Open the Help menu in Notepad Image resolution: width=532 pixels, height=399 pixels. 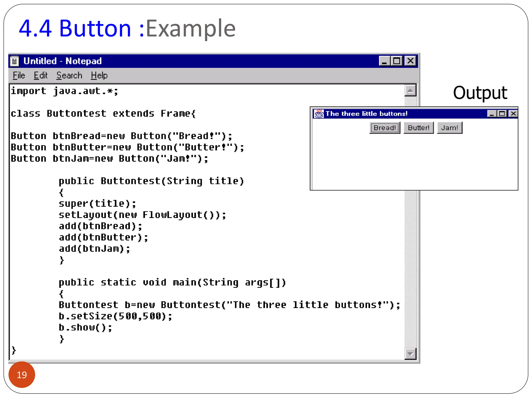pyautogui.click(x=99, y=75)
